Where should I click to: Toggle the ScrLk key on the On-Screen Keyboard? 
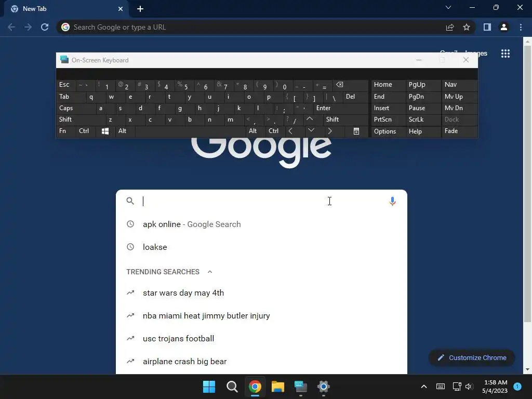click(x=423, y=119)
